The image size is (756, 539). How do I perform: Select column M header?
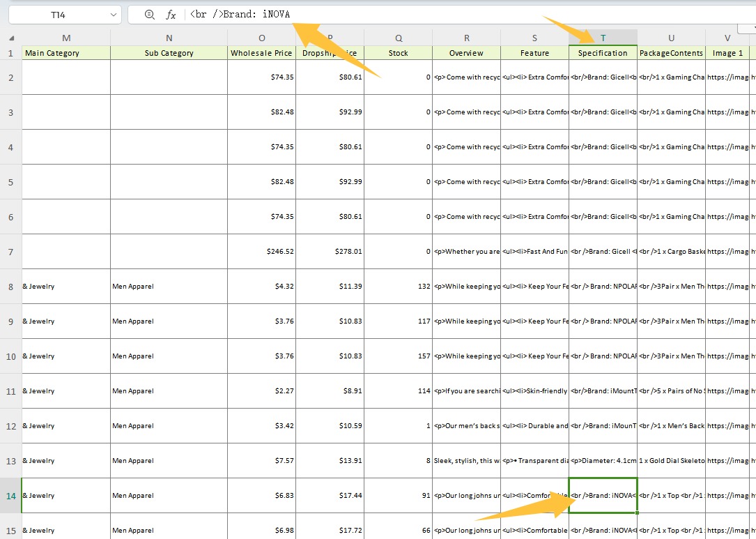tap(66, 38)
